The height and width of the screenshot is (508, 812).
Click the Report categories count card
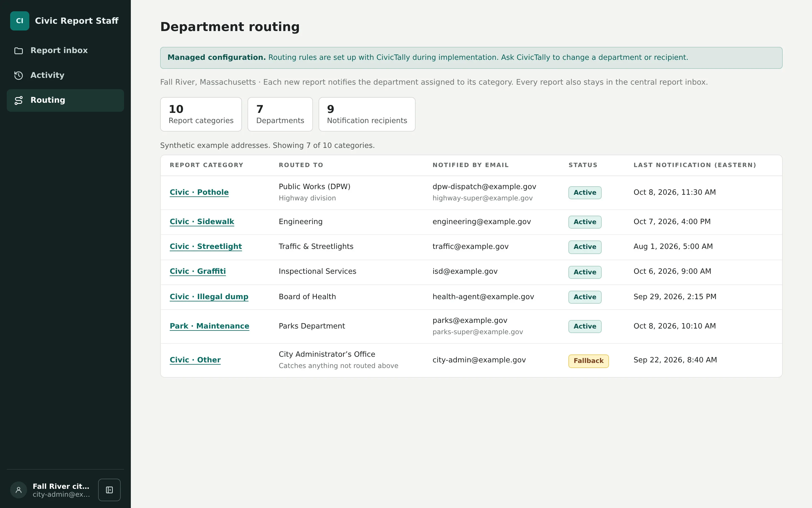(201, 114)
